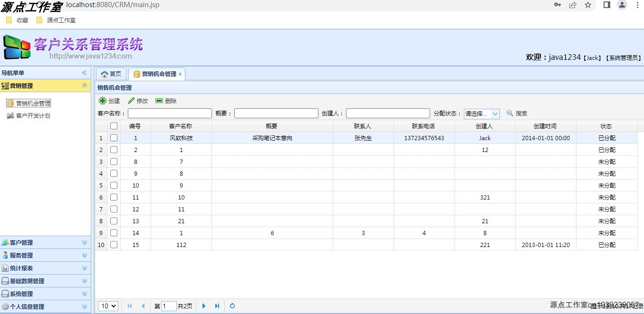The image size is (644, 314).
Task: Click the next page arrow in pagination
Action: click(x=203, y=306)
